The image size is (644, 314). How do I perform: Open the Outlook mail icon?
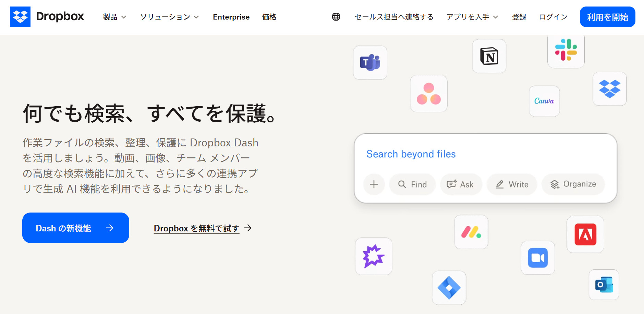pyautogui.click(x=604, y=285)
